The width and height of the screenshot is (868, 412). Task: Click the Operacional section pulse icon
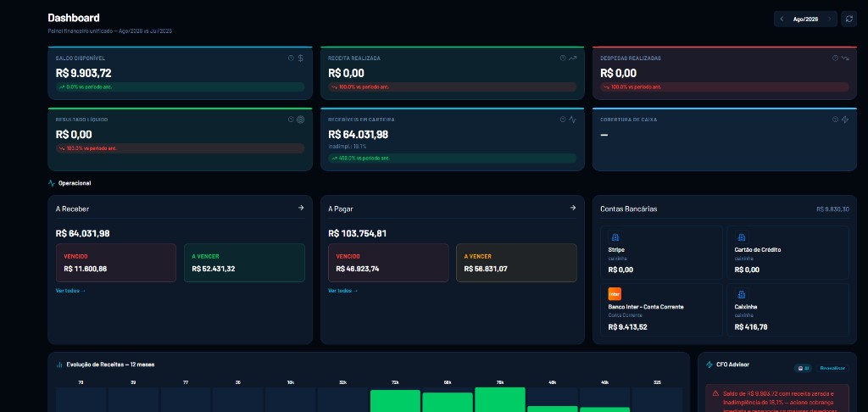[52, 183]
